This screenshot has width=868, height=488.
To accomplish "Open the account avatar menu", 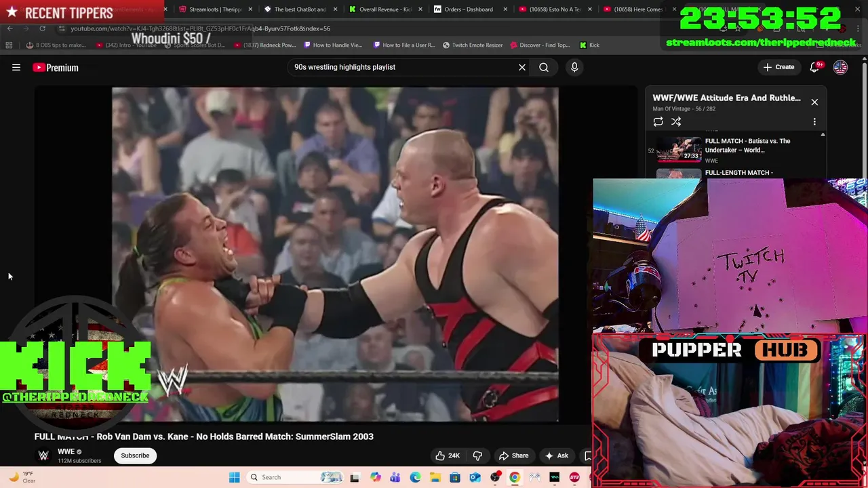I will click(x=840, y=67).
